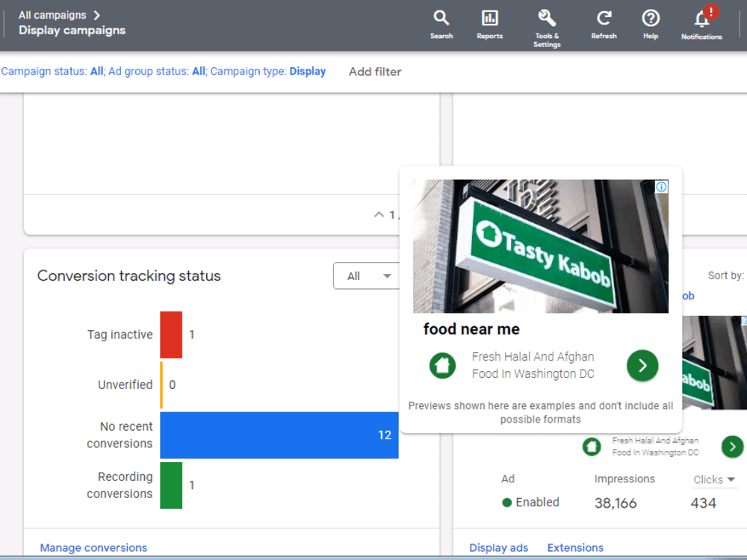Image resolution: width=747 pixels, height=560 pixels.
Task: Click the AdChoices info icon on ad preview
Action: click(x=661, y=187)
